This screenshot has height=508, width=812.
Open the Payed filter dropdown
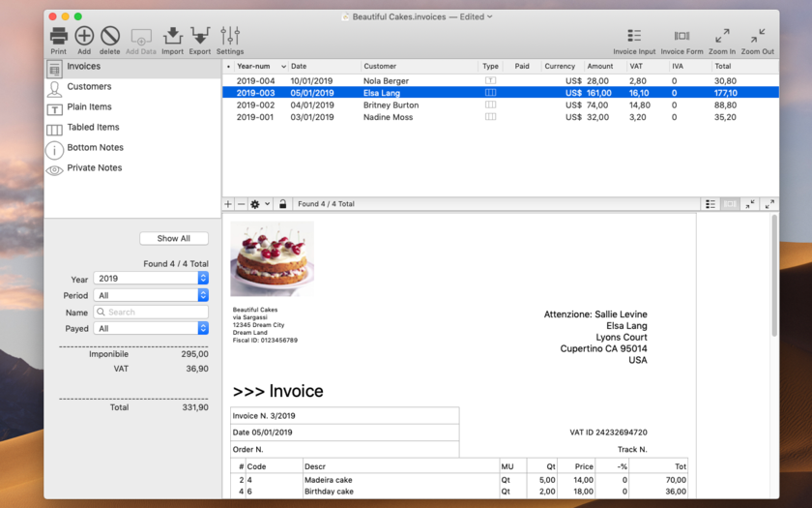(x=151, y=329)
